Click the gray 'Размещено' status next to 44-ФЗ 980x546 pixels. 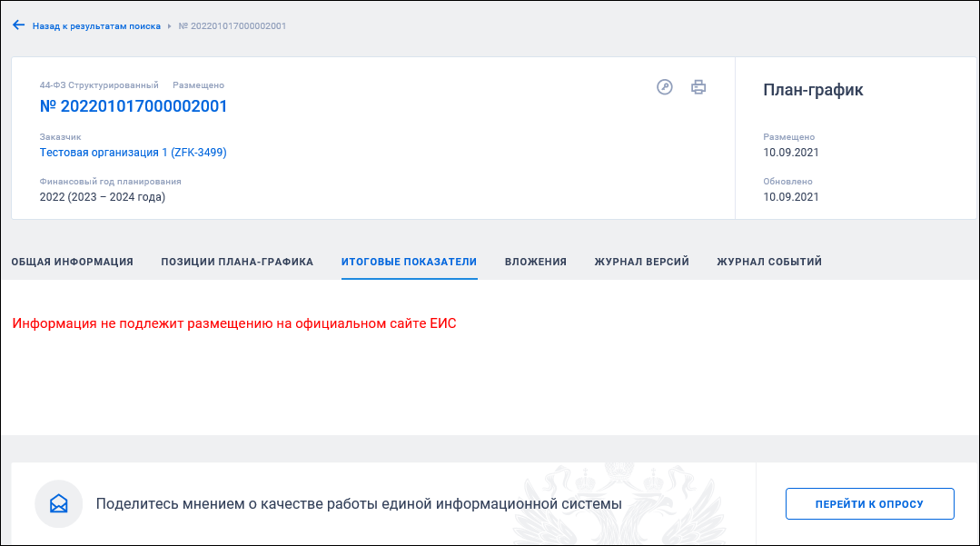pyautogui.click(x=198, y=85)
